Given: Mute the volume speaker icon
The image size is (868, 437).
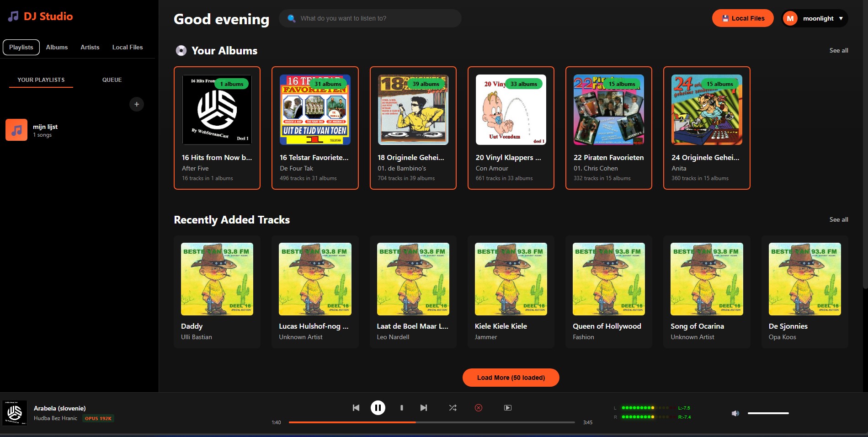Looking at the screenshot, I should (735, 413).
